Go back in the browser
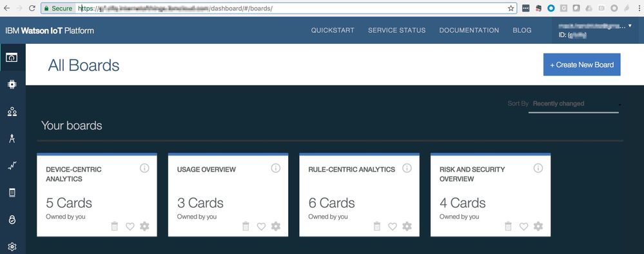The width and height of the screenshot is (644, 254). coord(7,8)
